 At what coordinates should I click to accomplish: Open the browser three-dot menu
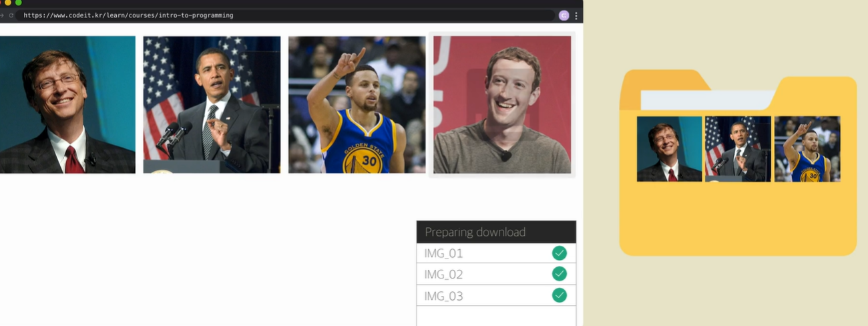click(x=576, y=15)
